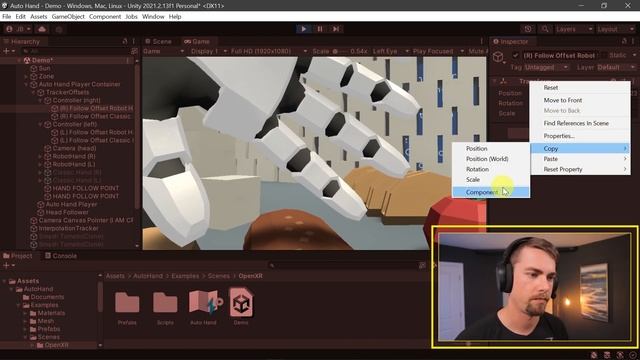Viewport: 640px width, 360px height.
Task: Open the Full HD (1920x1080) resolution dropdown
Action: [x=269, y=51]
